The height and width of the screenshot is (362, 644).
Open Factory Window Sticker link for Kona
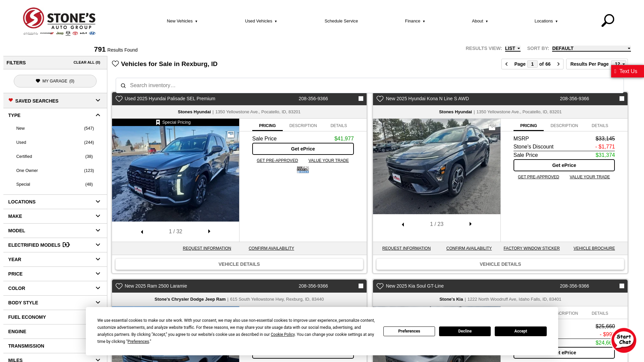531,248
